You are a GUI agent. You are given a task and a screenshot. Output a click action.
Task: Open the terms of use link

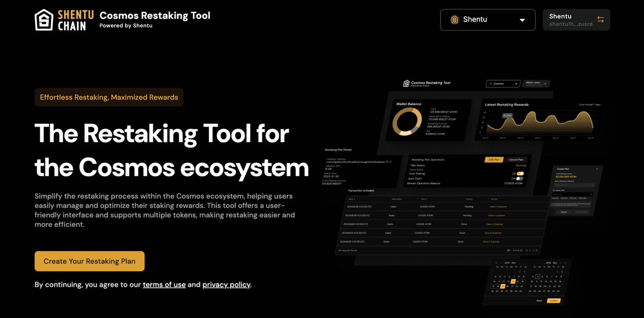point(164,285)
